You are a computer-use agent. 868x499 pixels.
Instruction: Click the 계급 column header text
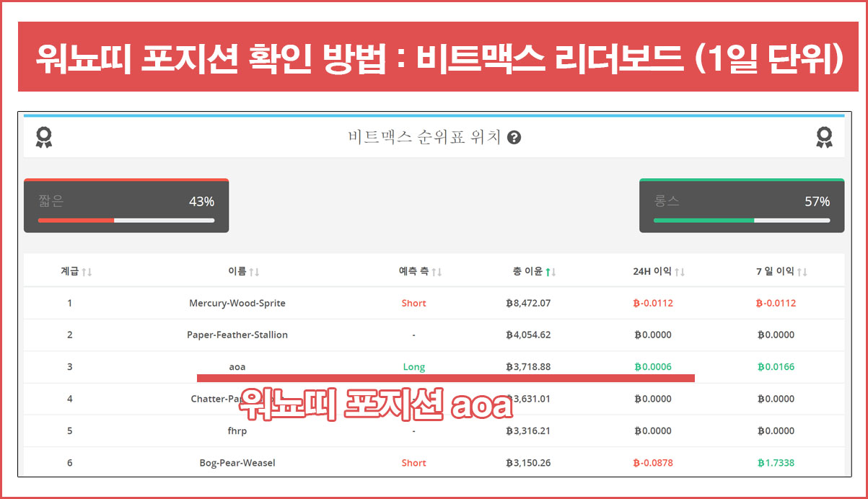click(x=70, y=272)
